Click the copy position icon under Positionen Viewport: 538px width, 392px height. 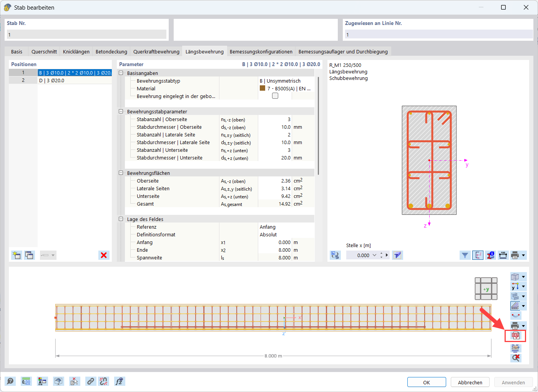coord(29,255)
